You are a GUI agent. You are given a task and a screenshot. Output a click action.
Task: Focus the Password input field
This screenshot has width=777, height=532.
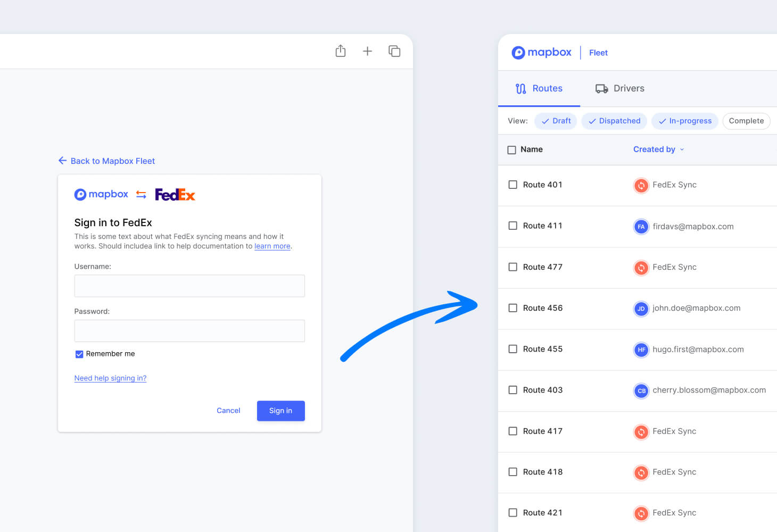pos(189,331)
